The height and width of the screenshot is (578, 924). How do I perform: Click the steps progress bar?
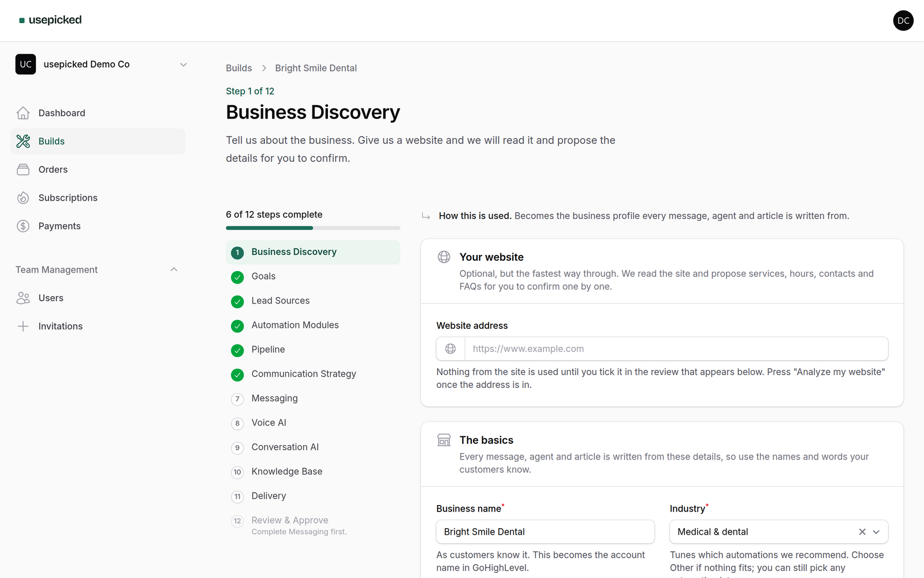click(x=313, y=228)
